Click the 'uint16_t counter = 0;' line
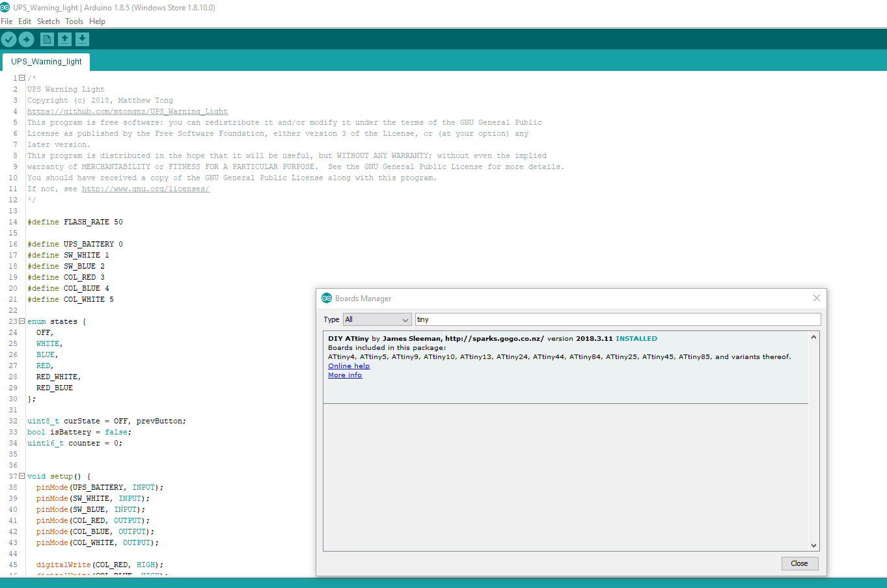 point(75,443)
